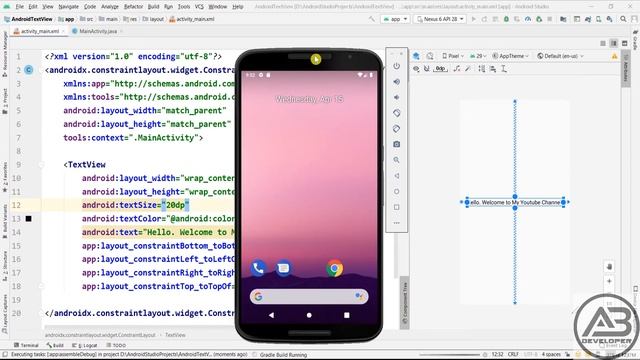
Task: Launch Chrome on the emulator home screen
Action: point(334,268)
